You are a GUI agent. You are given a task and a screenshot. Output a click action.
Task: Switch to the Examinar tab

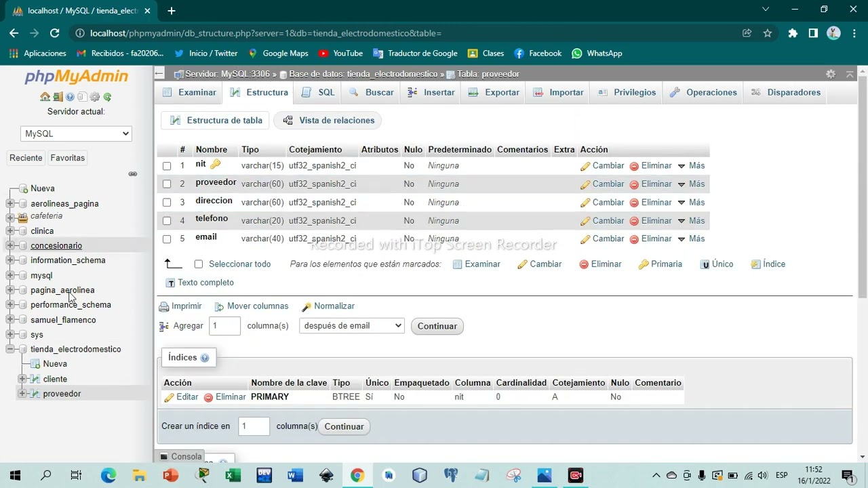click(189, 92)
